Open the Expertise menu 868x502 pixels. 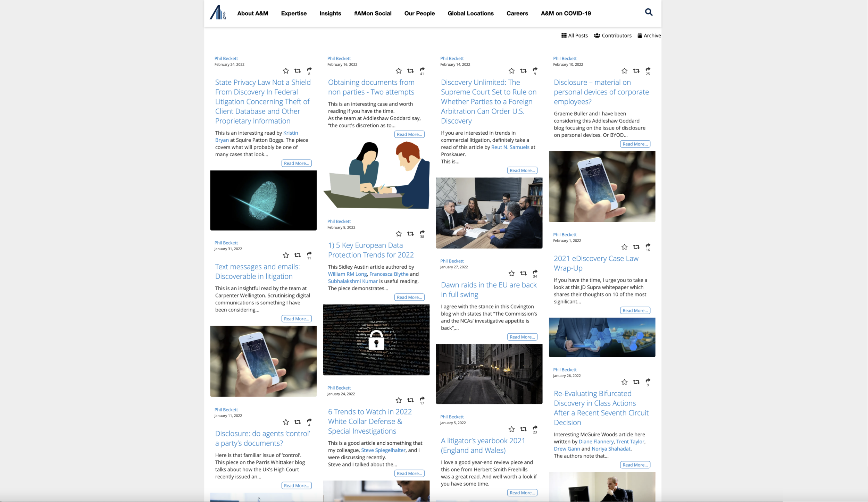(x=294, y=14)
